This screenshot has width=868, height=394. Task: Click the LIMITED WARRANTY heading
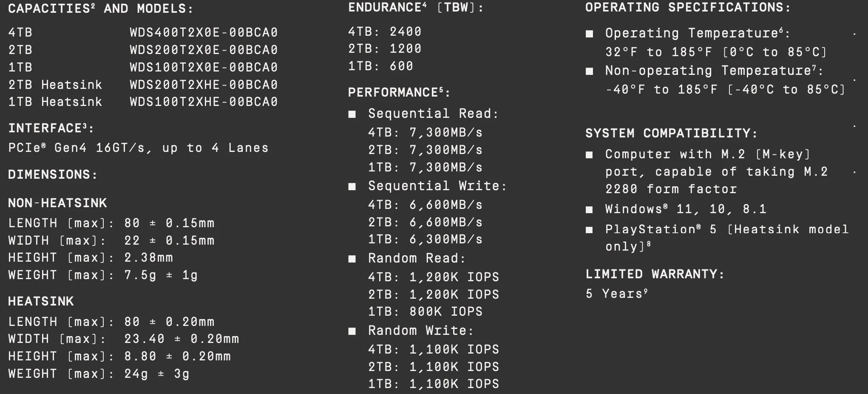pyautogui.click(x=655, y=274)
